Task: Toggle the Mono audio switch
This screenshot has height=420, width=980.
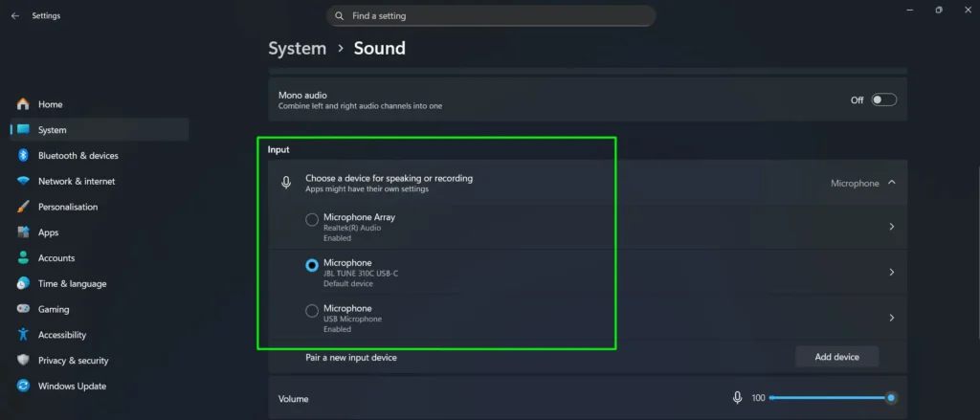Action: (884, 100)
